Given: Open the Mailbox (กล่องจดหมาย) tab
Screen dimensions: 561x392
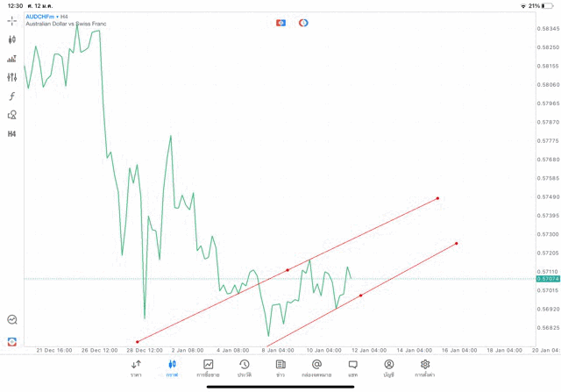Looking at the screenshot, I should (316, 367).
